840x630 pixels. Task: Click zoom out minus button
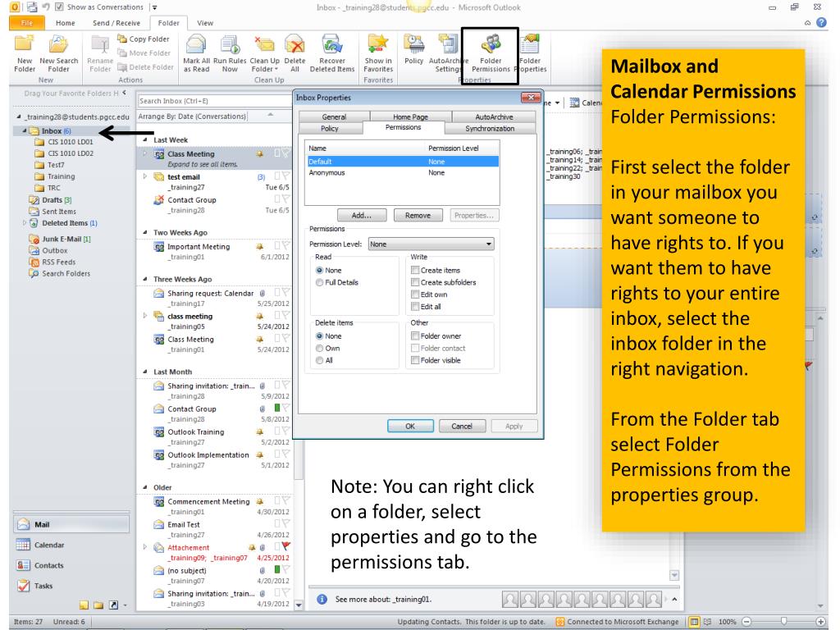point(746,622)
